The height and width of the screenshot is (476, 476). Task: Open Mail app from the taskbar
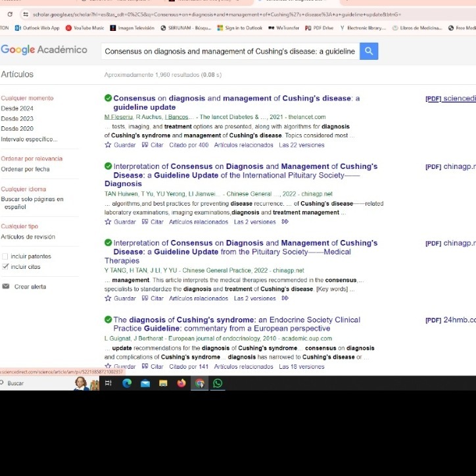(x=145, y=383)
